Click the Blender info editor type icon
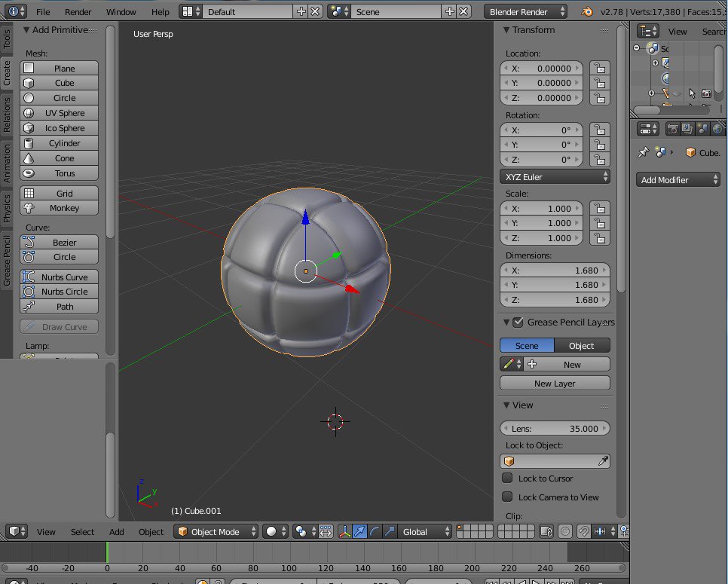The image size is (728, 584). (17, 11)
